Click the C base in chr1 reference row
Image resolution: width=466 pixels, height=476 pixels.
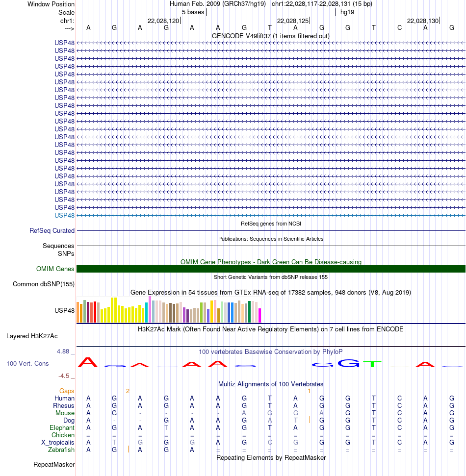(399, 28)
